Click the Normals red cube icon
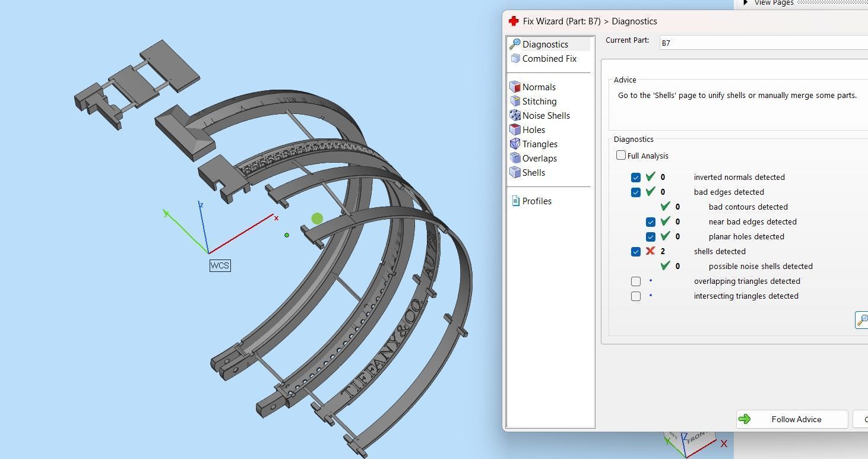 [515, 87]
